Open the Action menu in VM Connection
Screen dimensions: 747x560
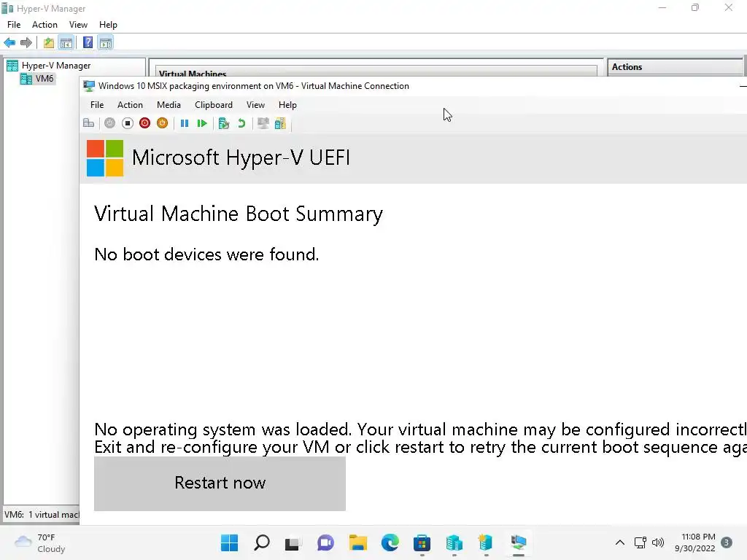[x=130, y=105]
